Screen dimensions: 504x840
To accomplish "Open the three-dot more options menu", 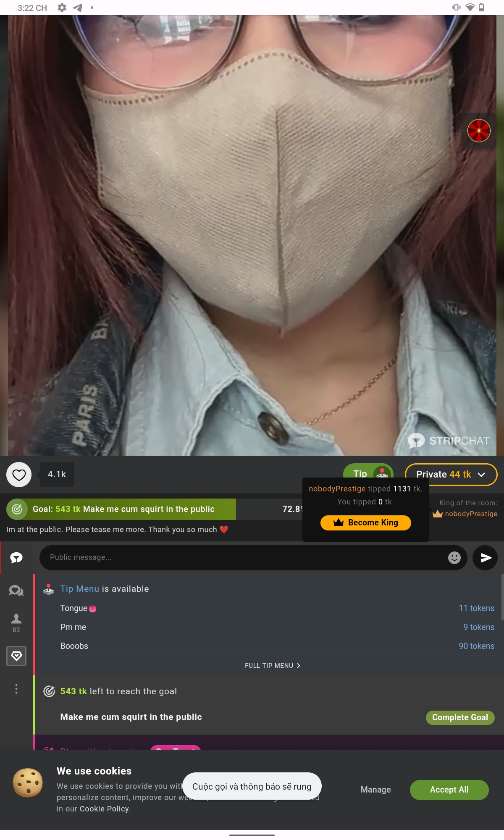I will point(16,689).
